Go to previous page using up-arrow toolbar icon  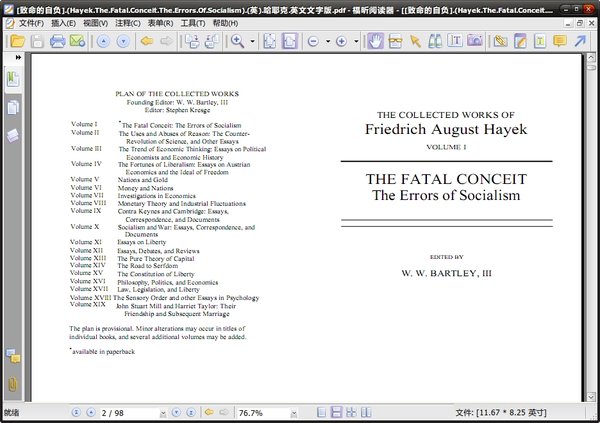(x=103, y=41)
